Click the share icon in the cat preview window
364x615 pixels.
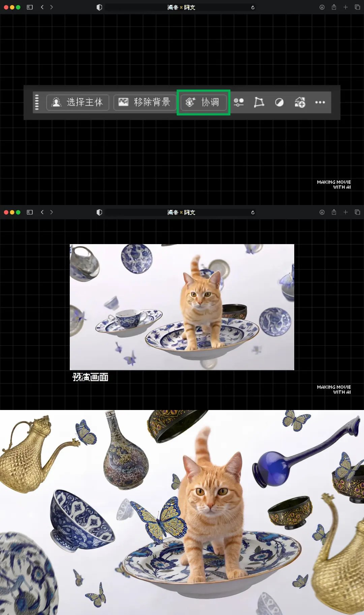tap(334, 212)
